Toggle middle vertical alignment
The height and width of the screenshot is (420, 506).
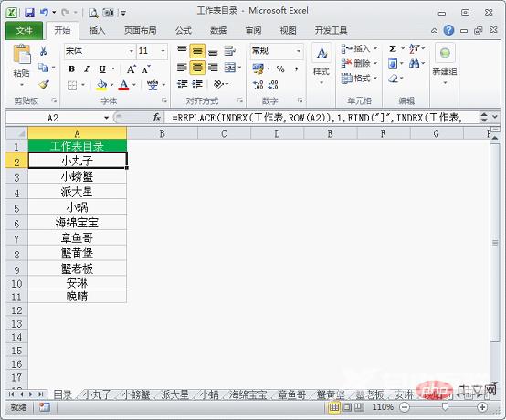(197, 51)
